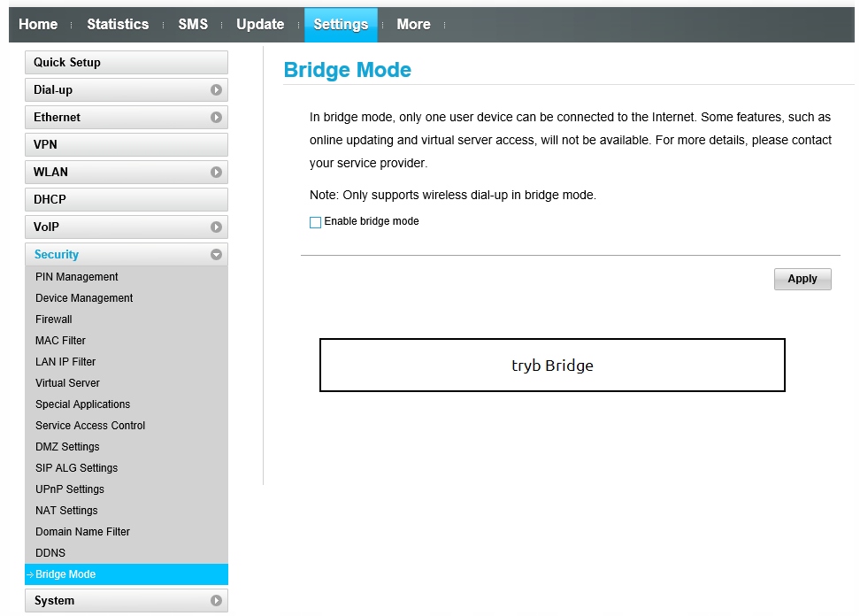Click the tryb Bridge caption box
The image size is (860, 616).
pos(552,366)
